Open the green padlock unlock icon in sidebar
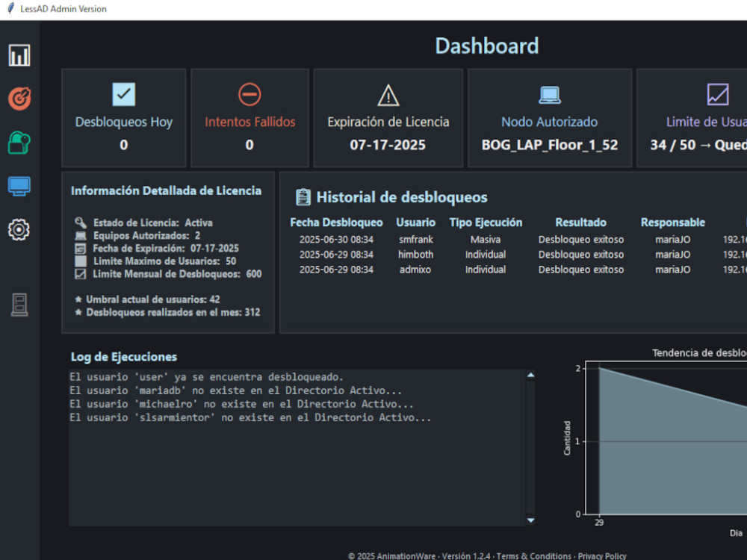 point(19,143)
